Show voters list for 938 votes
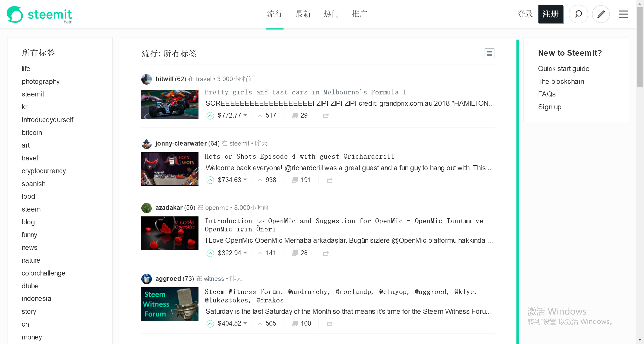The image size is (644, 344). [267, 180]
